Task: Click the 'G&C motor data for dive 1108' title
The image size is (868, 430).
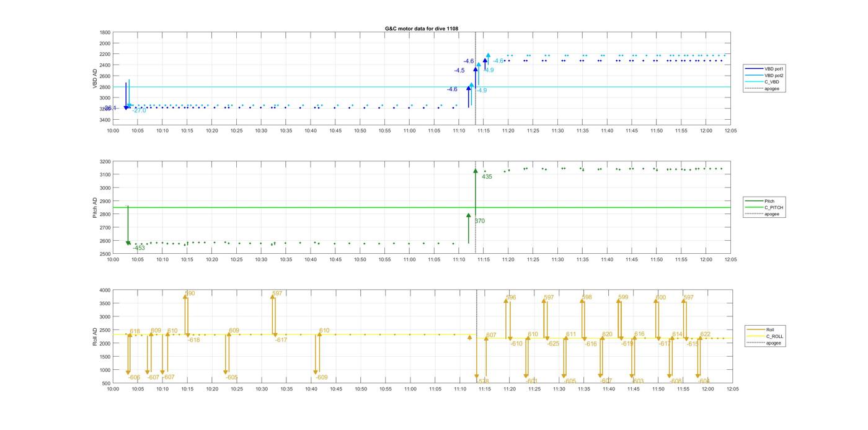Action: pos(422,29)
